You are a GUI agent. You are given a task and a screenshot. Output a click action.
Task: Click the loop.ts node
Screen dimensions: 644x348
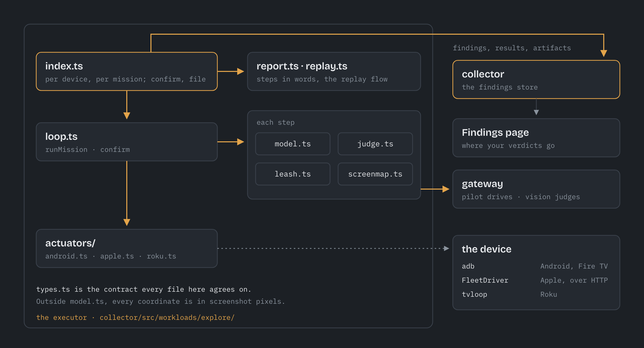pos(127,142)
